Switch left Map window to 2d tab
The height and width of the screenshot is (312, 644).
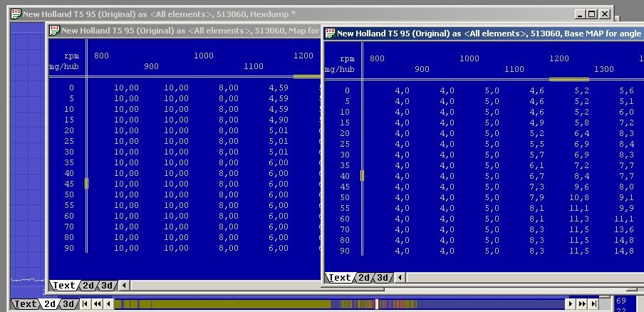pos(88,286)
